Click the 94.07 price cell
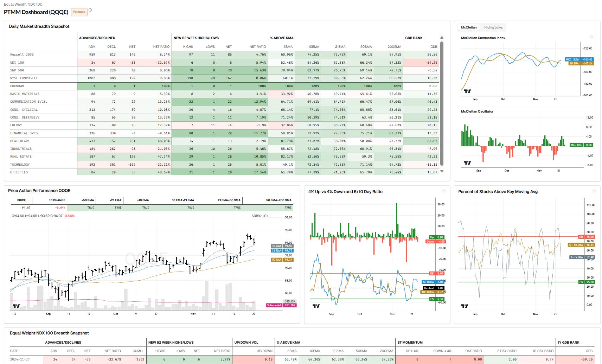 point(26,207)
